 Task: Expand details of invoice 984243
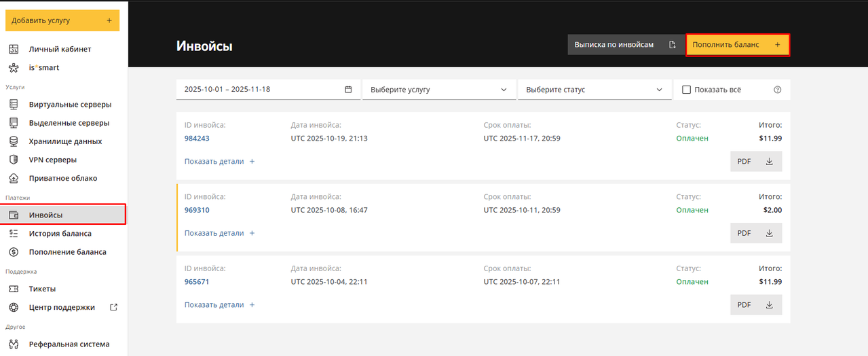(219, 162)
